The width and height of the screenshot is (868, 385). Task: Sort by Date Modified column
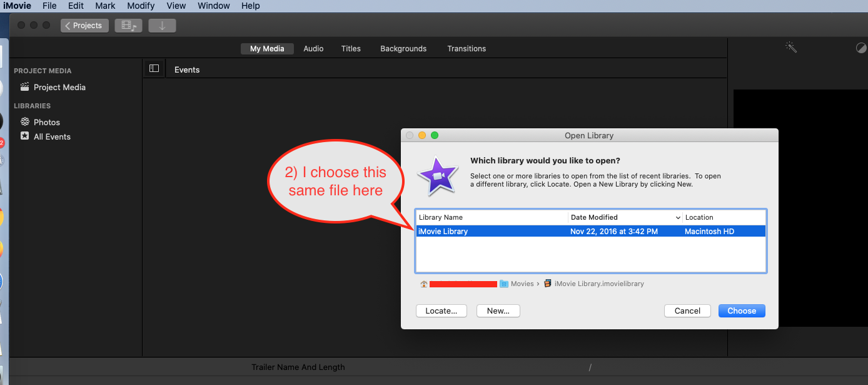coord(625,217)
